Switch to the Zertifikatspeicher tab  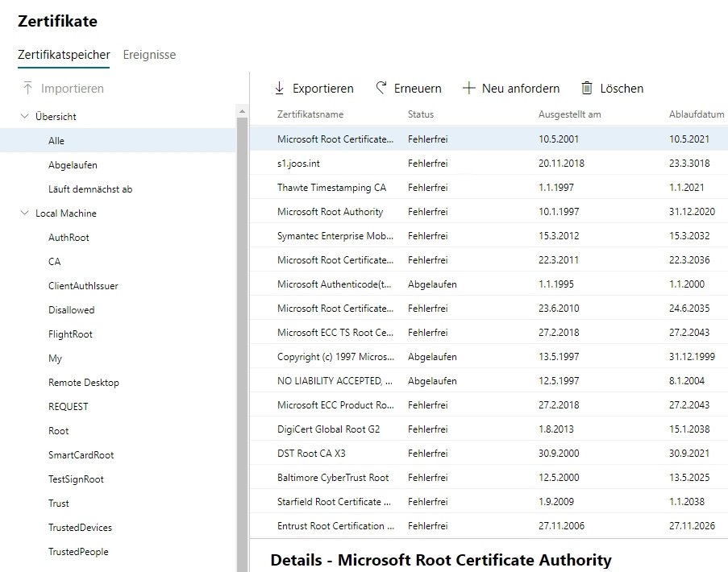(x=63, y=55)
